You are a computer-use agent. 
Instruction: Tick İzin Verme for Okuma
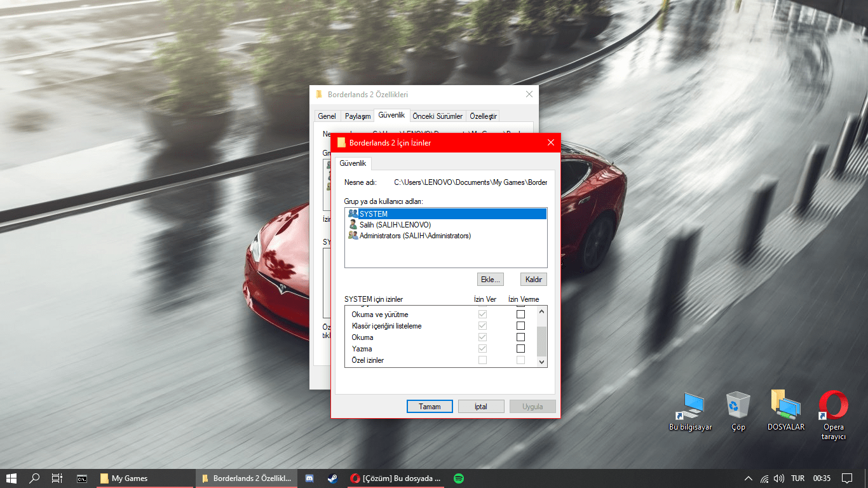520,337
